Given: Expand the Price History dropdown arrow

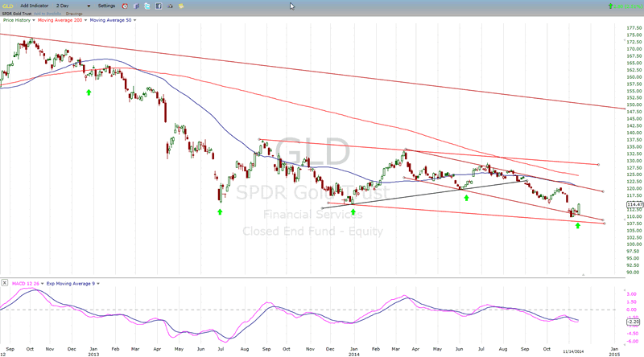Looking at the screenshot, I should [34, 20].
